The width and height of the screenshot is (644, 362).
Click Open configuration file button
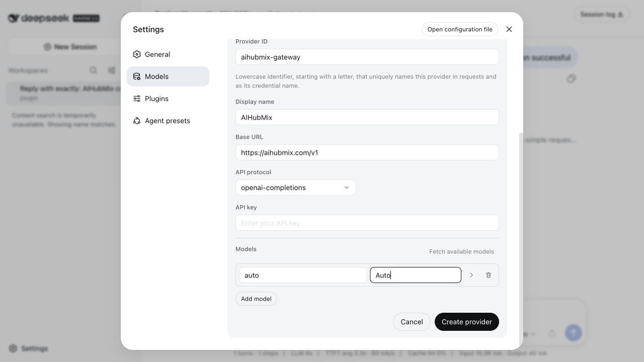pyautogui.click(x=460, y=29)
